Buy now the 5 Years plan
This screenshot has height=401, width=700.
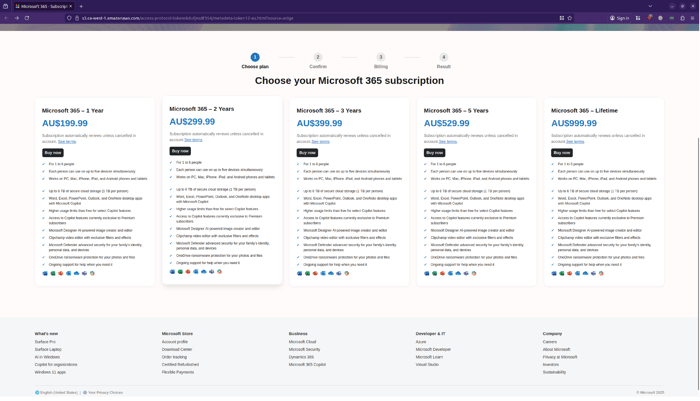[434, 153]
